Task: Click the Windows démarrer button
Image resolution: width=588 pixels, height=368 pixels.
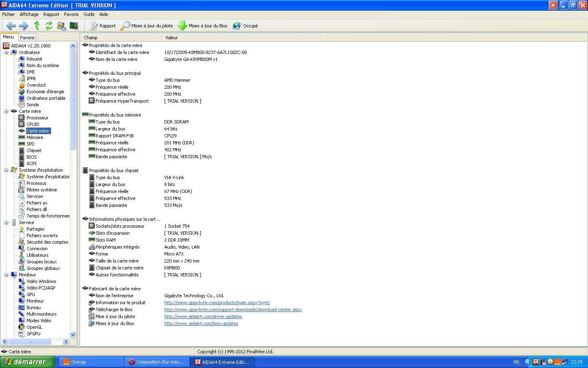Action: (x=27, y=362)
